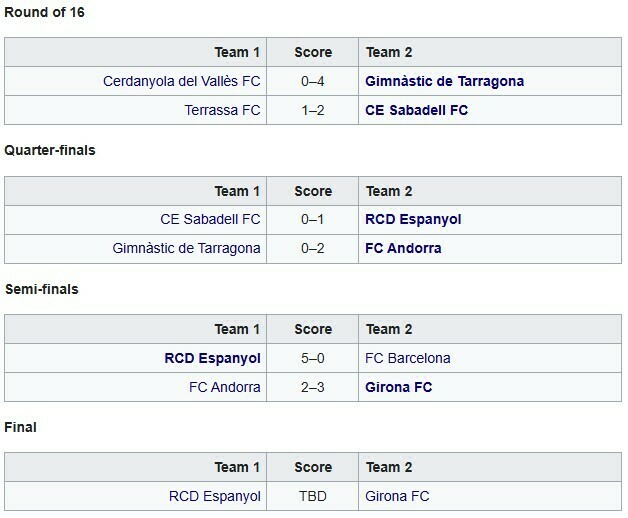This screenshot has height=518, width=628.
Task: Open FC Barcelona team link
Action: point(408,358)
